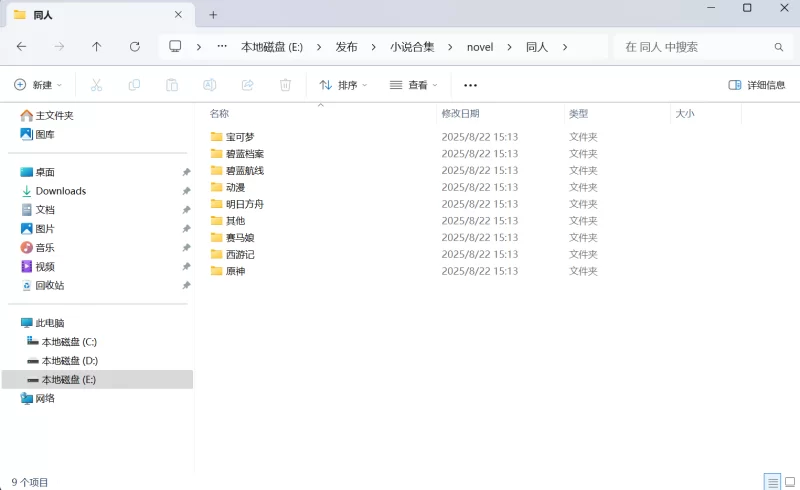Open 网络 in navigation pane

(37, 399)
